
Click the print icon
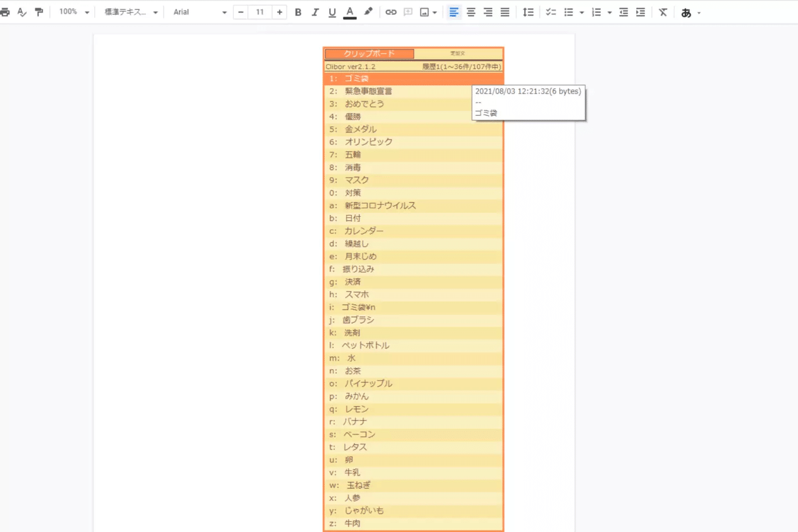[x=5, y=12]
